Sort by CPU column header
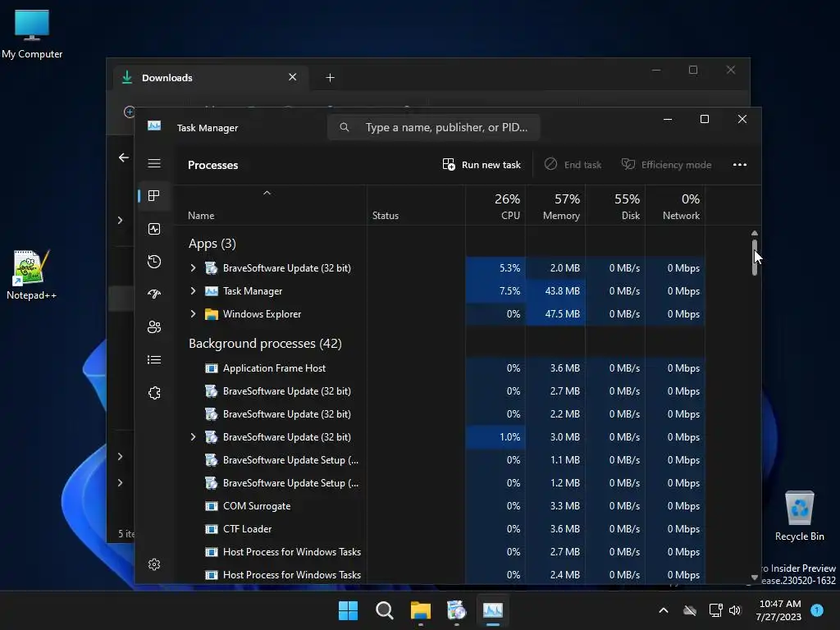 495,207
